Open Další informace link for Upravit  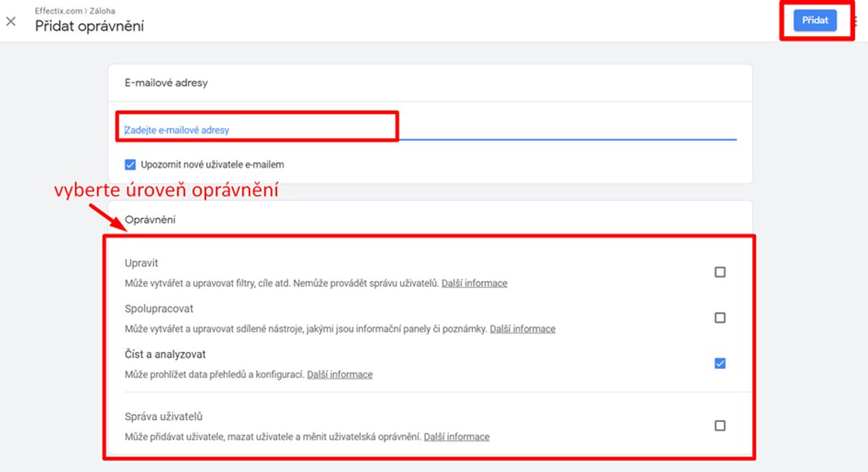475,283
